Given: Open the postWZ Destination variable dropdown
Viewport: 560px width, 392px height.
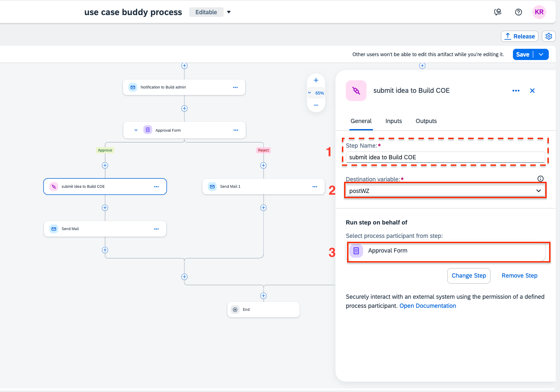Looking at the screenshot, I should pyautogui.click(x=445, y=191).
